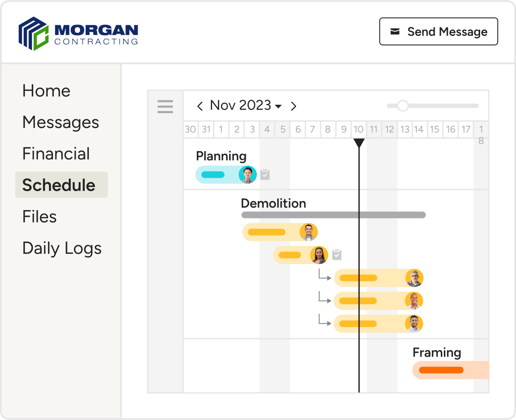This screenshot has width=516, height=420.
Task: Click the woman's avatar on the second Demolition task
Action: coord(319,255)
